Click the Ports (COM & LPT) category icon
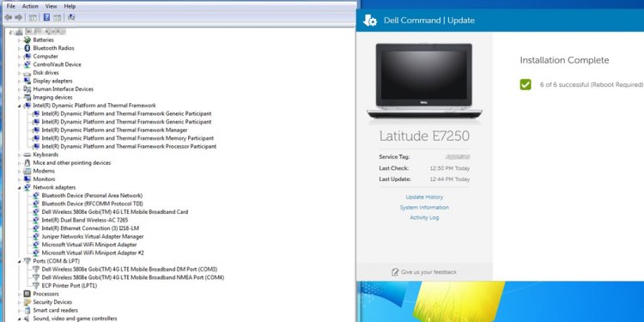 (27, 261)
